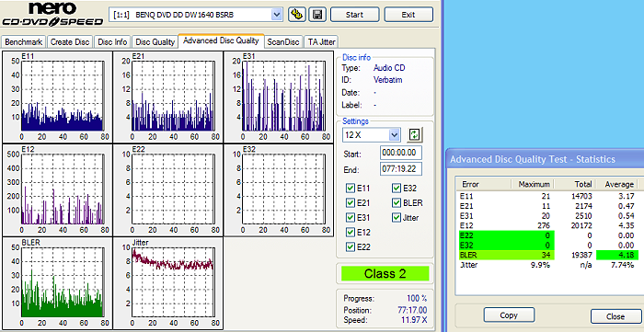Image resolution: width=644 pixels, height=332 pixels.
Task: Click the Maximum column header in Statistics
Action: click(533, 184)
